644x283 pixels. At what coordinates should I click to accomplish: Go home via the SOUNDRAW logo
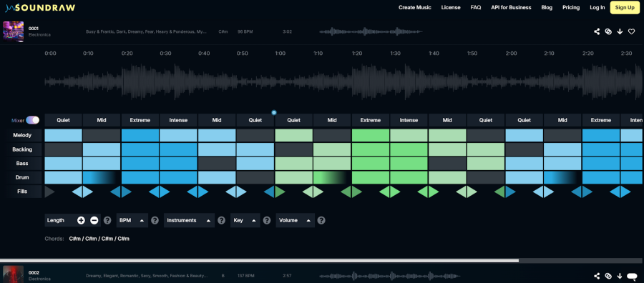[40, 7]
